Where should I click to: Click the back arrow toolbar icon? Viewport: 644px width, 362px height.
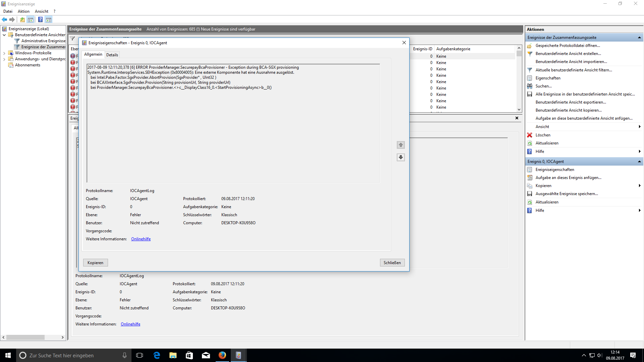tap(5, 20)
